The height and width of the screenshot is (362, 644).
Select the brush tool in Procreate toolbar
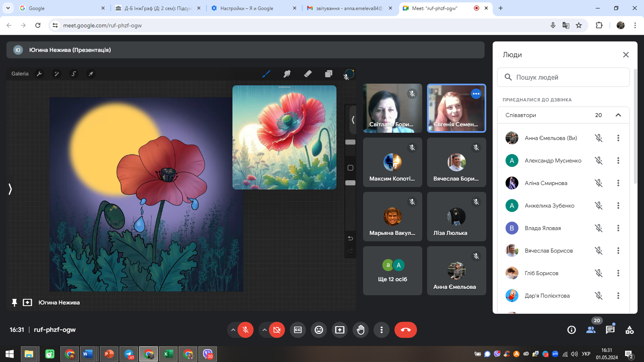coord(266,74)
